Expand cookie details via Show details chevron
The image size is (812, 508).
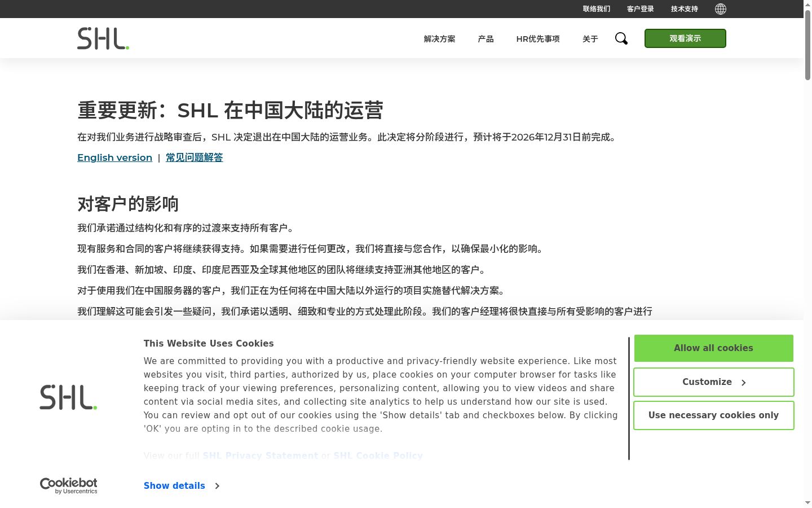tap(217, 486)
